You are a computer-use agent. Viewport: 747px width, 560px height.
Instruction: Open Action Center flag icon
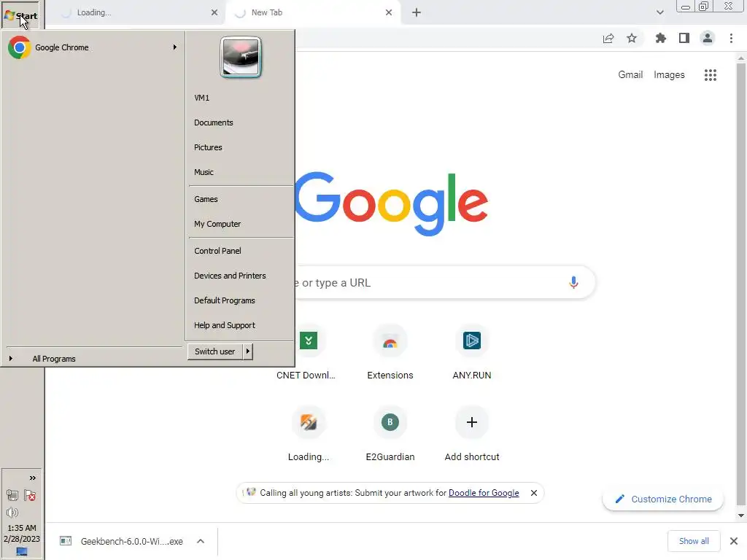[x=29, y=495]
